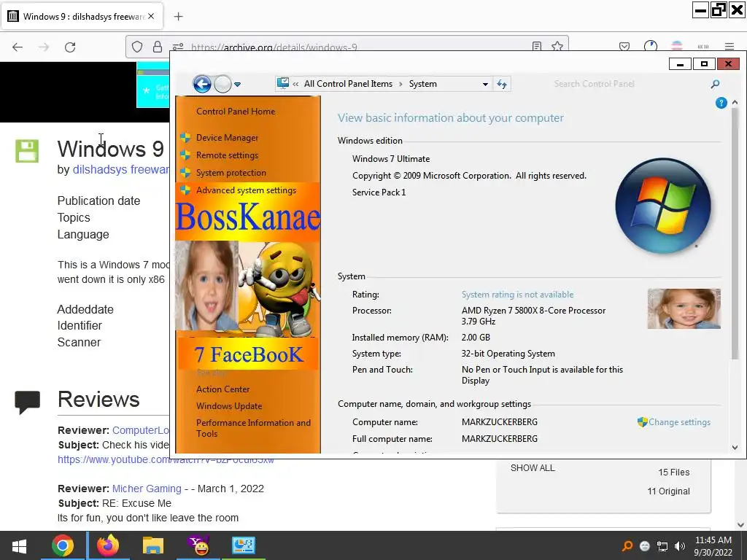Viewport: 747px width, 560px height.
Task: Click the green floppy disk software icon
Action: click(x=27, y=151)
